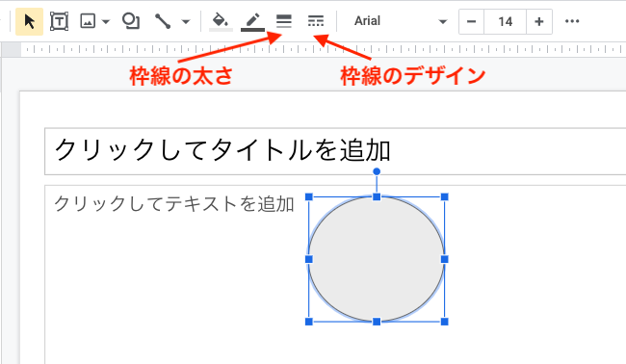626x364 pixels.
Task: Click the bottom-middle resize handle of the circle
Action: pos(377,322)
